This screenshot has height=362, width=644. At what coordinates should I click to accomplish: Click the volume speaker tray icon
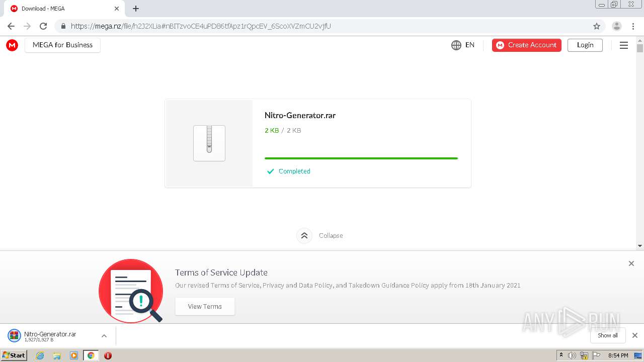point(572,355)
